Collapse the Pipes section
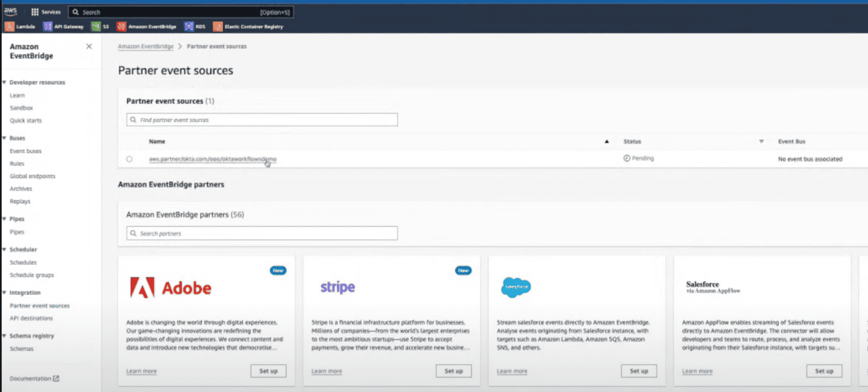 pos(4,219)
